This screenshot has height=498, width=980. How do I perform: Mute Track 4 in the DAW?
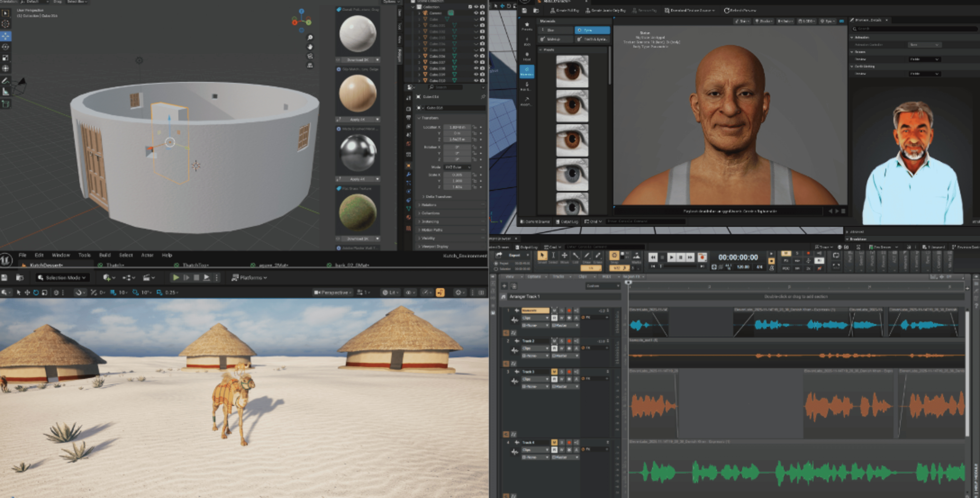(554, 442)
